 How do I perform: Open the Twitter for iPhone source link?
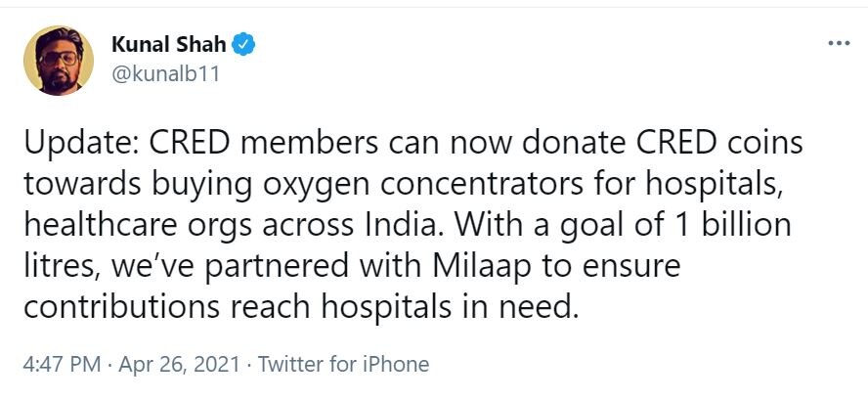tap(343, 365)
